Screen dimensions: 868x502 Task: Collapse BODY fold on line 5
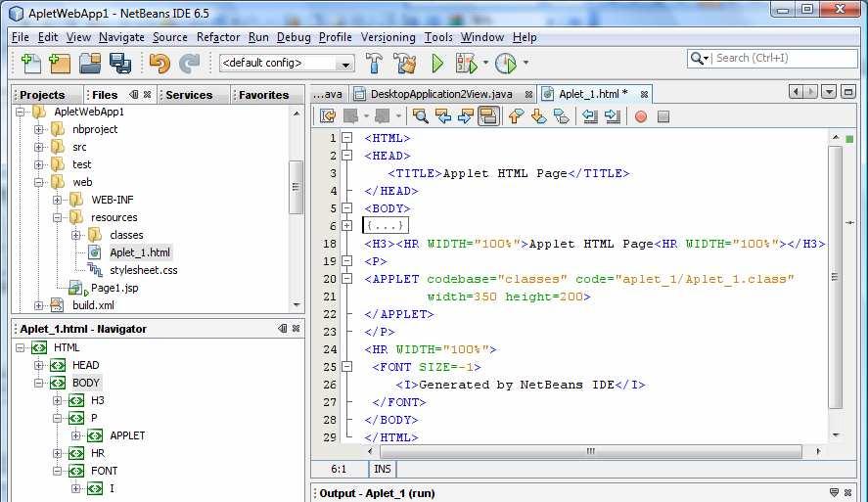[x=347, y=208]
